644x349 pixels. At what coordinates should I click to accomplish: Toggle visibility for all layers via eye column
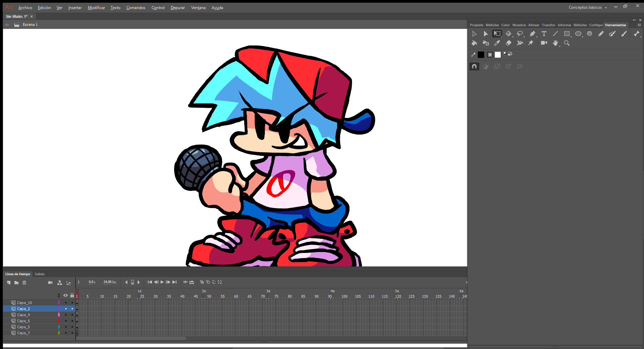coord(65,296)
